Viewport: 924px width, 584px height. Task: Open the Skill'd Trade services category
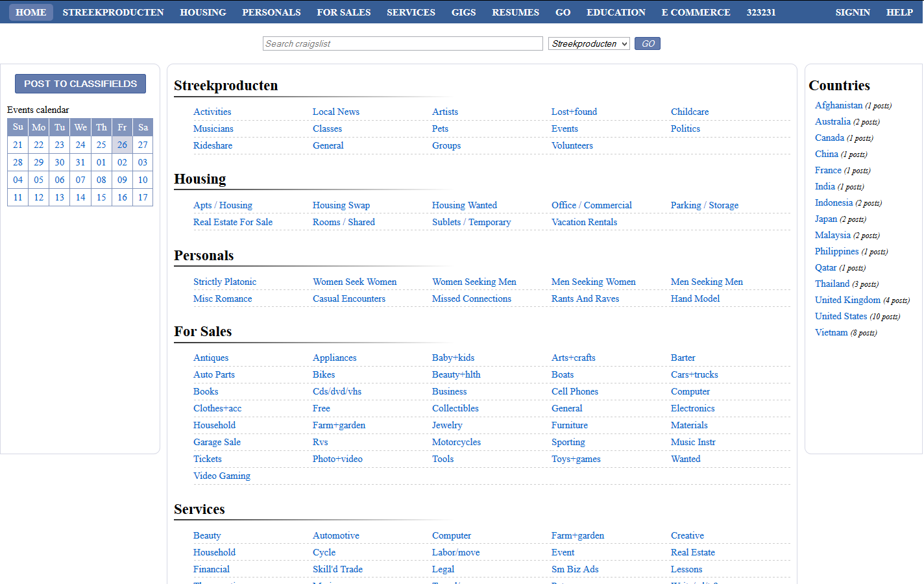pos(337,569)
